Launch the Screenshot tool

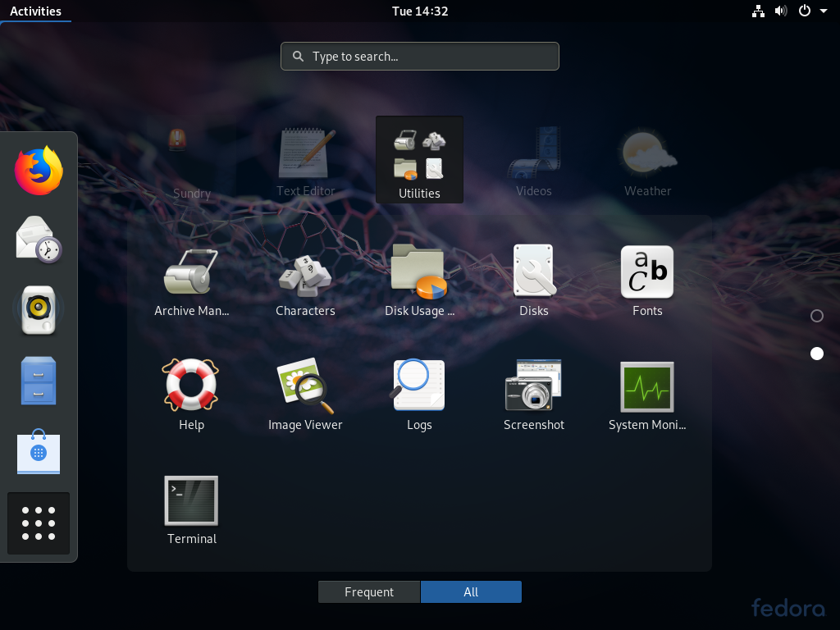[x=533, y=395]
